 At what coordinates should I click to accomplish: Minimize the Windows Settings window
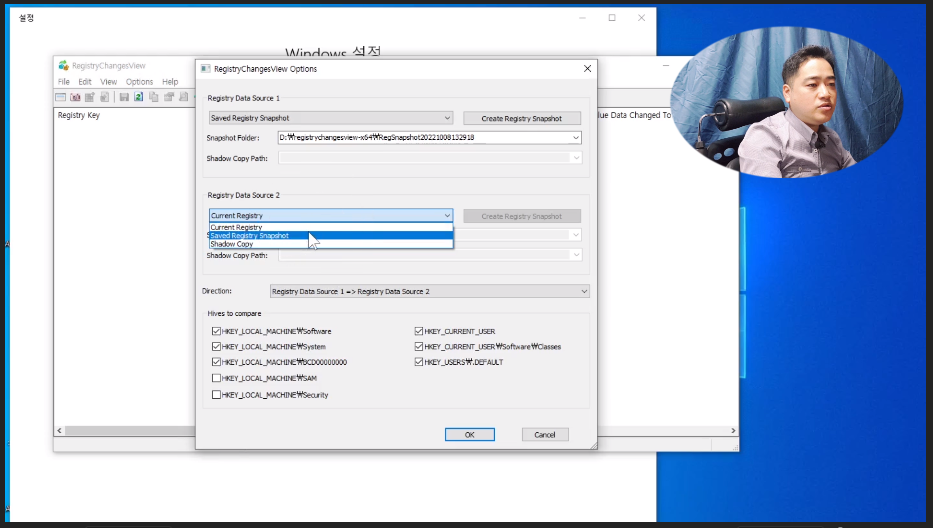pyautogui.click(x=583, y=18)
